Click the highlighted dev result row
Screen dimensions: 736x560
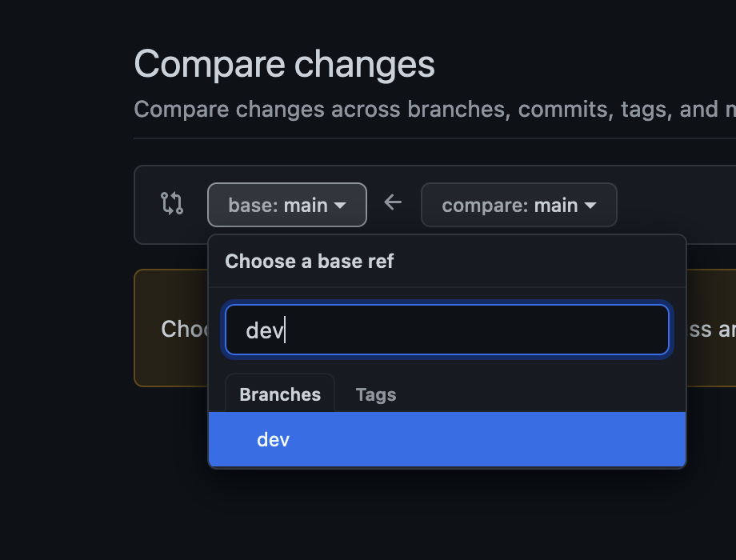446,439
